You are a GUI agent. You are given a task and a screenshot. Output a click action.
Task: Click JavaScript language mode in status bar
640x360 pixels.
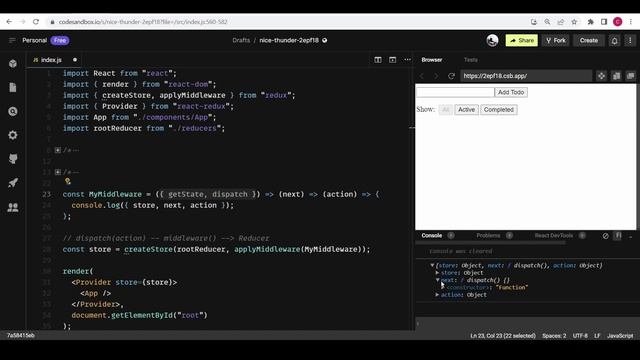tap(620, 336)
